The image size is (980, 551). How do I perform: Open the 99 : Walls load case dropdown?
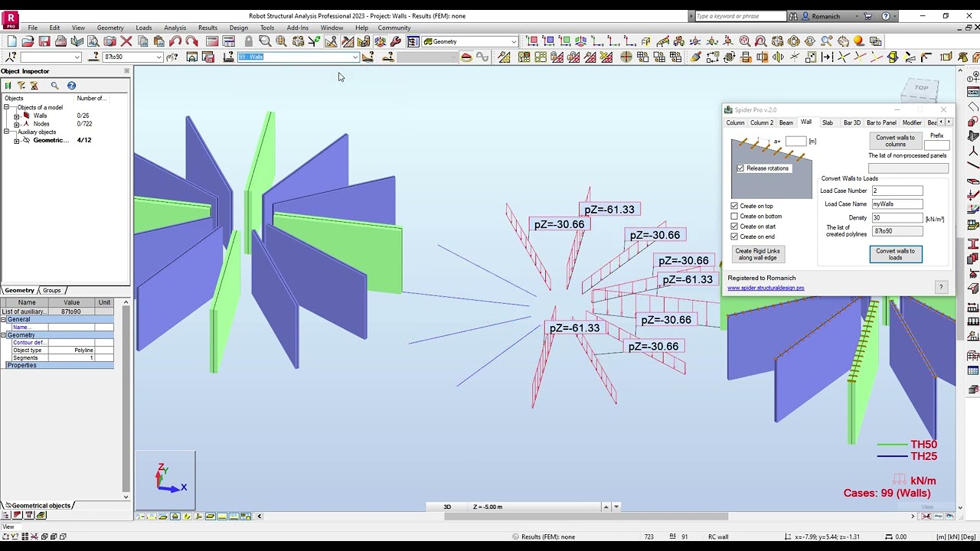click(354, 57)
